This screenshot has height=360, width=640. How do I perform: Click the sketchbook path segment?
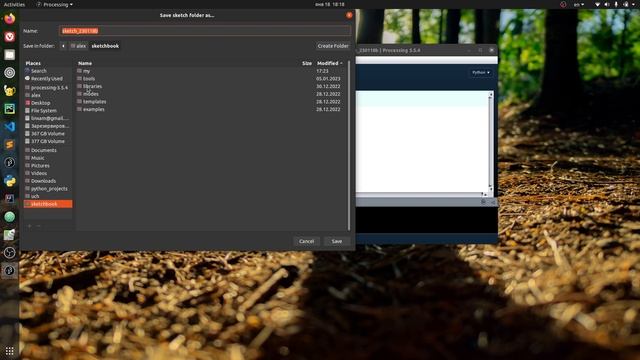pyautogui.click(x=105, y=46)
